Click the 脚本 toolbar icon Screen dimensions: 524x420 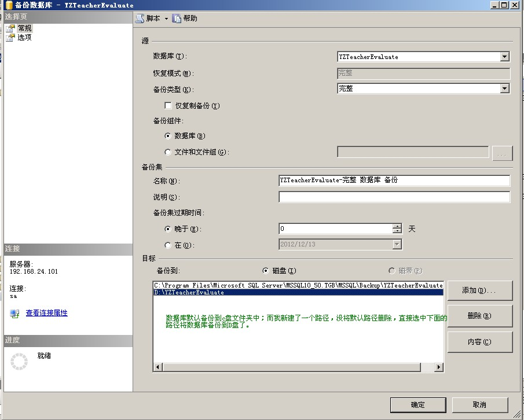point(139,18)
